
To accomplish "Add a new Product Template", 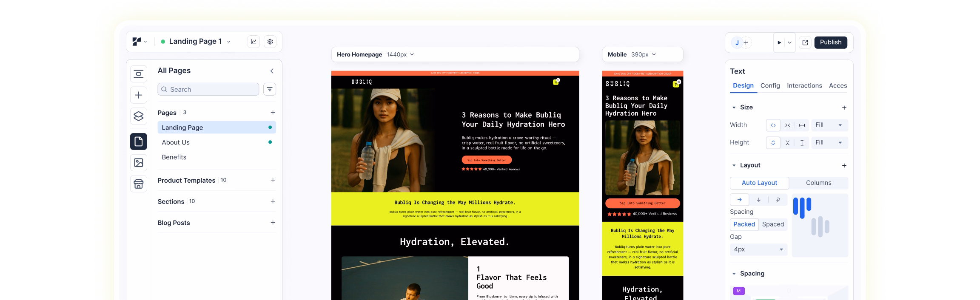I will coord(273,180).
